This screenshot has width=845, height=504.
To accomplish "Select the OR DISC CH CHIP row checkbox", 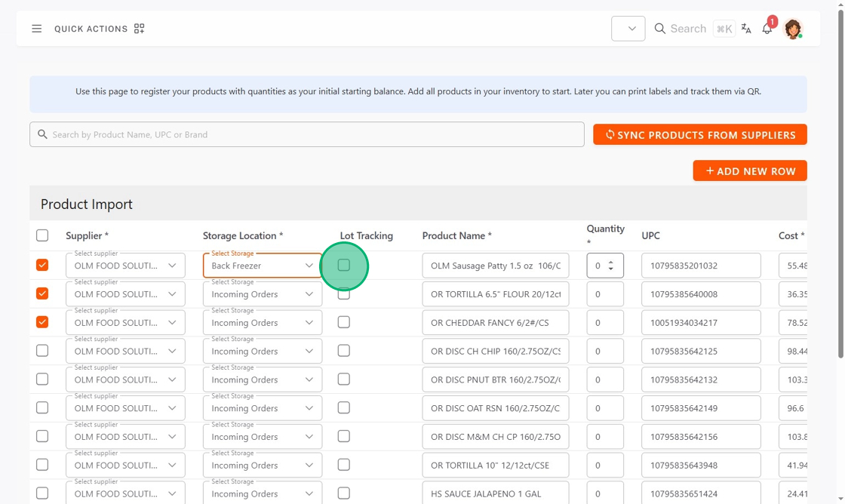I will [x=42, y=351].
